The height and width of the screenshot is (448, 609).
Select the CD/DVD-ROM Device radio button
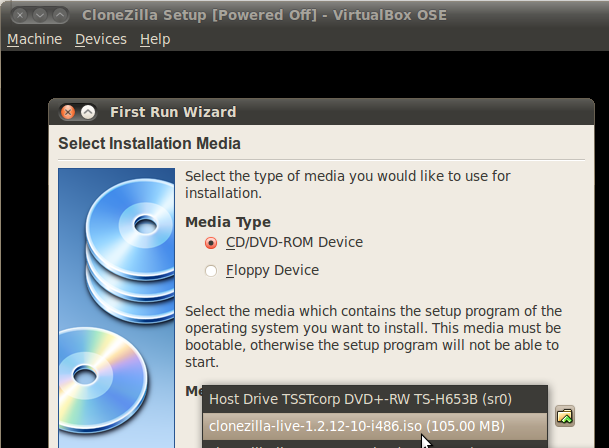(x=211, y=243)
